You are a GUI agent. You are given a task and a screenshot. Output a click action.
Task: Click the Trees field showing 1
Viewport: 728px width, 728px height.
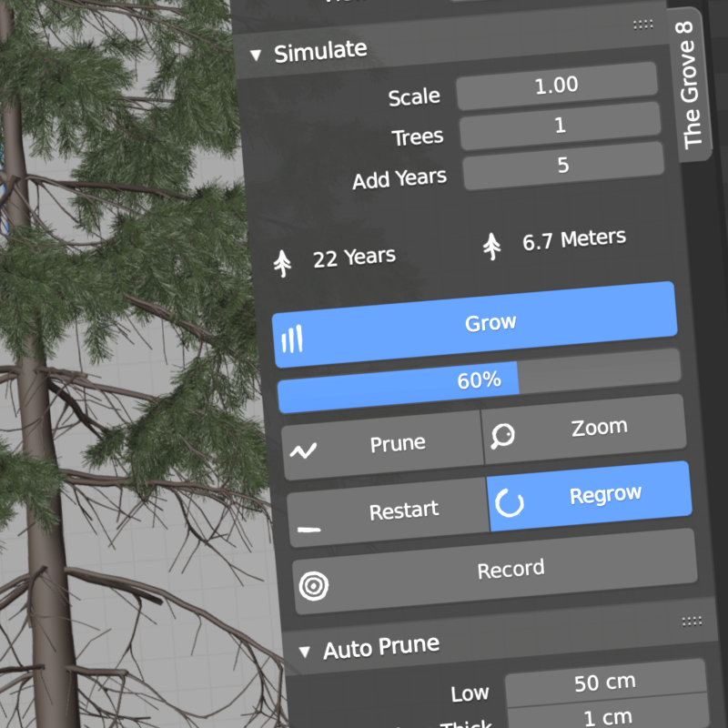point(560,126)
